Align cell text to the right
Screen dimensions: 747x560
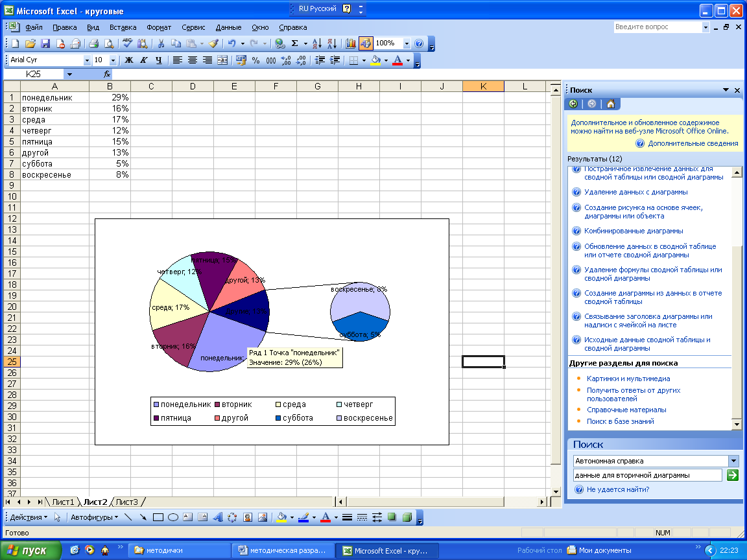[207, 60]
